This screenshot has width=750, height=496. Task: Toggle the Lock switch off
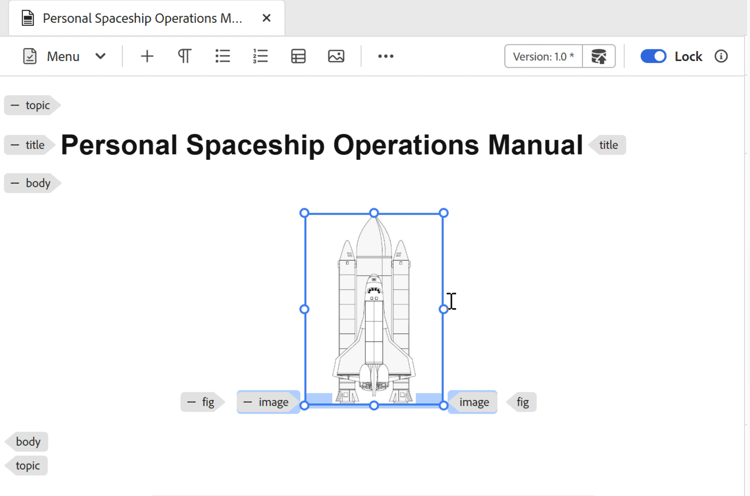(653, 56)
